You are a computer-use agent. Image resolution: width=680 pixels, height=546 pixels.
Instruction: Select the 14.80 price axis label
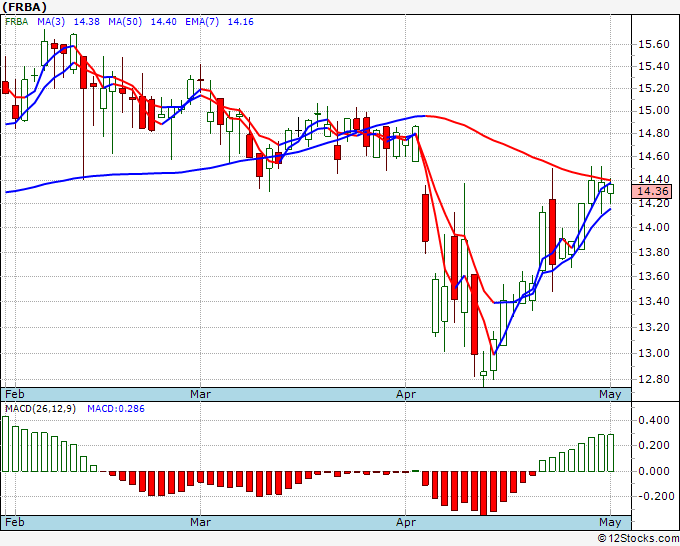coord(654,134)
